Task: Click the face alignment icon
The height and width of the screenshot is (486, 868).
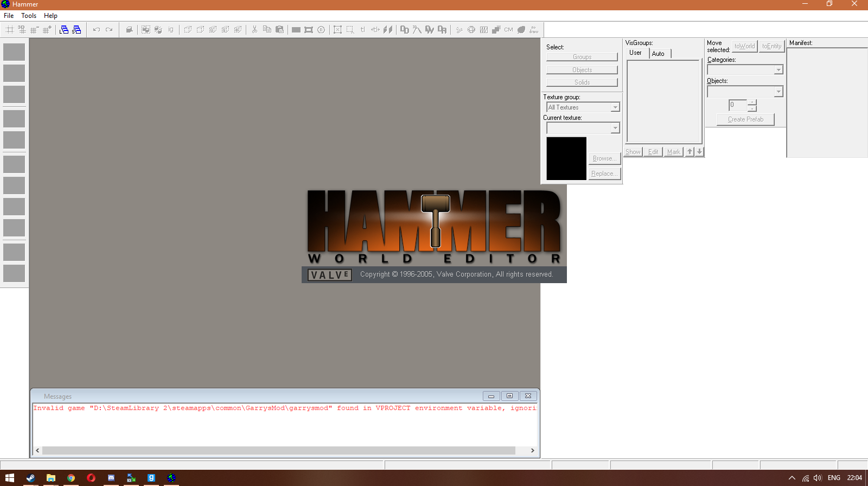Action: coord(388,30)
